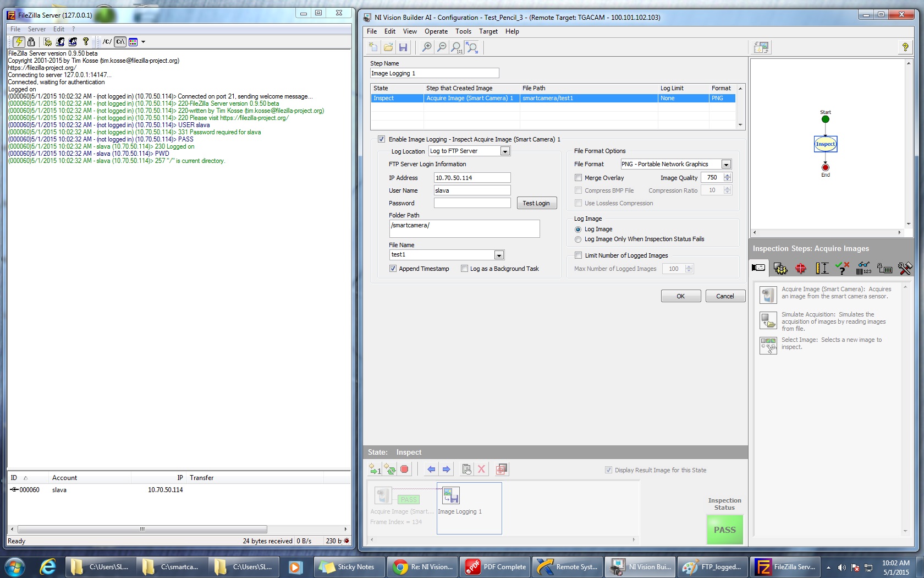Image resolution: width=924 pixels, height=578 pixels.
Task: Open the File Format dropdown
Action: (726, 164)
